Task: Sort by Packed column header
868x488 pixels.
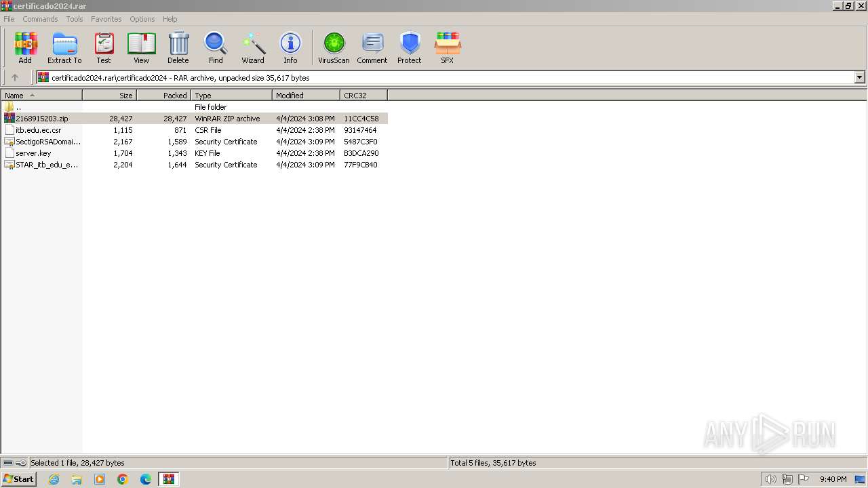Action: tap(164, 96)
